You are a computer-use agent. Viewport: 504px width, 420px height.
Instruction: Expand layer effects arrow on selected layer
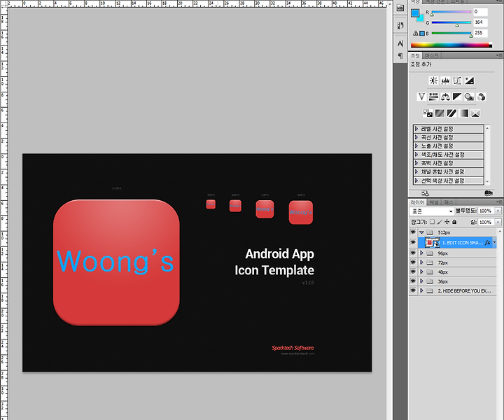(494, 243)
